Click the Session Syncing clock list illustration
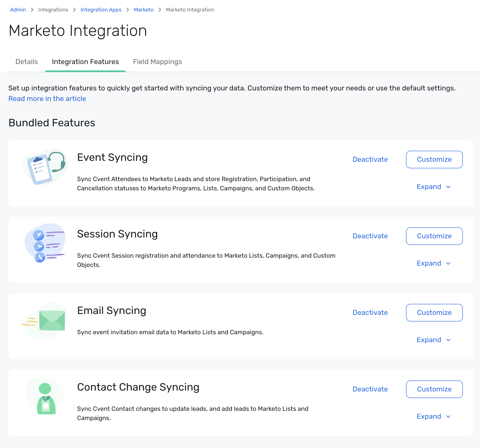Screen dimensions: 480x448 point(45,243)
